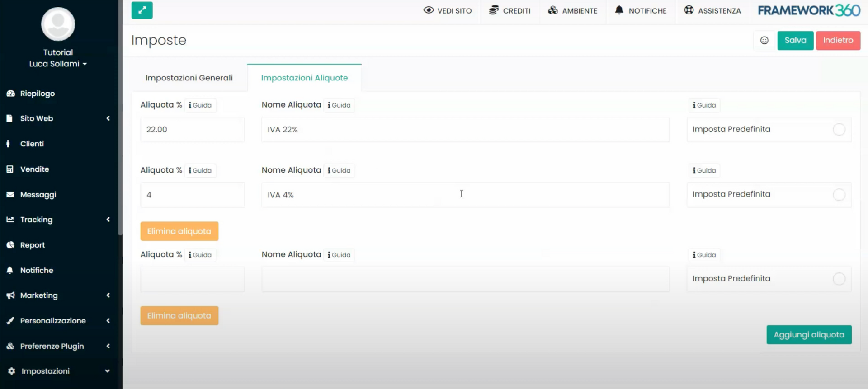Set IVA 22% as Imposta Predefinita
The width and height of the screenshot is (868, 389).
click(x=839, y=129)
